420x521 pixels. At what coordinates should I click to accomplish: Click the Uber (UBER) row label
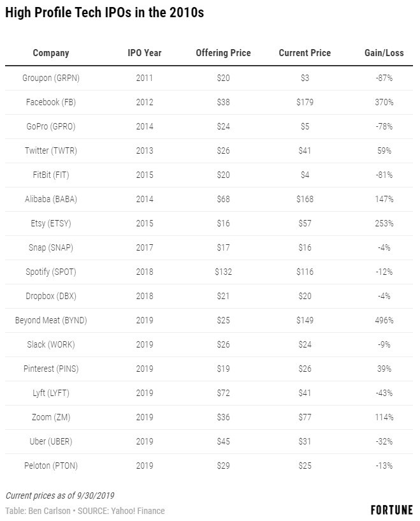pyautogui.click(x=51, y=441)
